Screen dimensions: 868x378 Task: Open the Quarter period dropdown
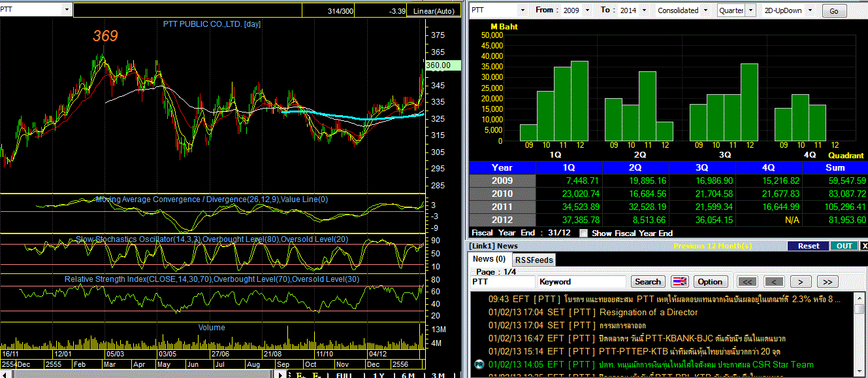(751, 10)
